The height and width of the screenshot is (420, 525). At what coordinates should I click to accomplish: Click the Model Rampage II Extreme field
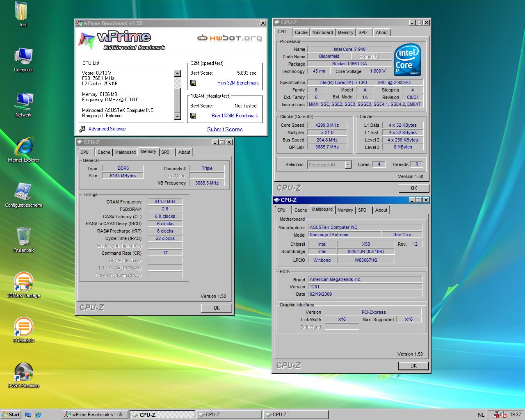[x=344, y=235]
